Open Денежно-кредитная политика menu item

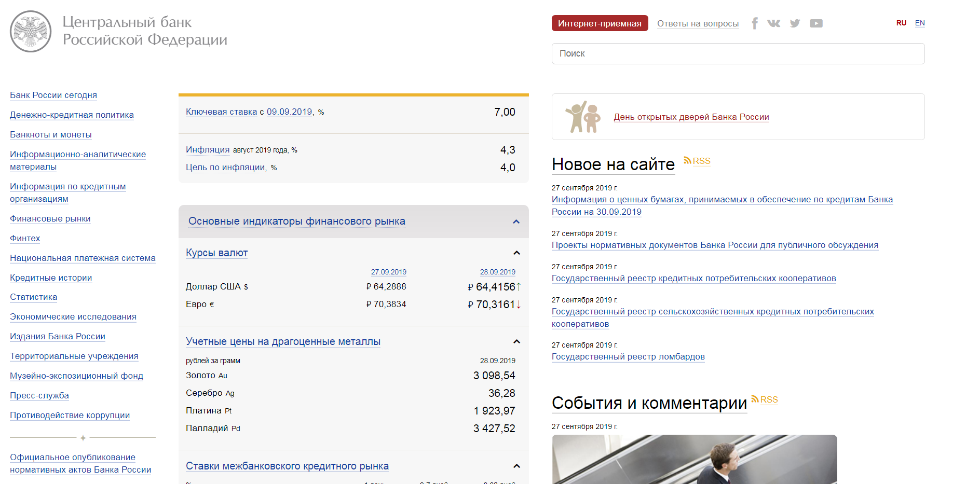(72, 115)
